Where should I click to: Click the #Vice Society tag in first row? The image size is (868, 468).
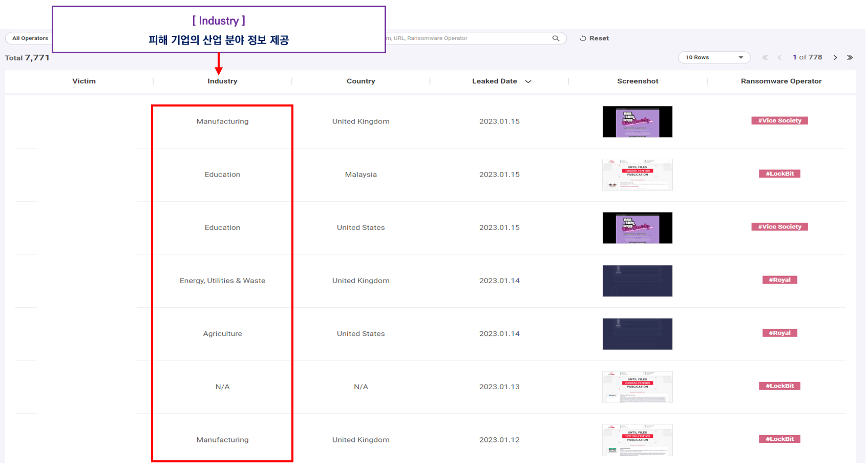tap(779, 121)
